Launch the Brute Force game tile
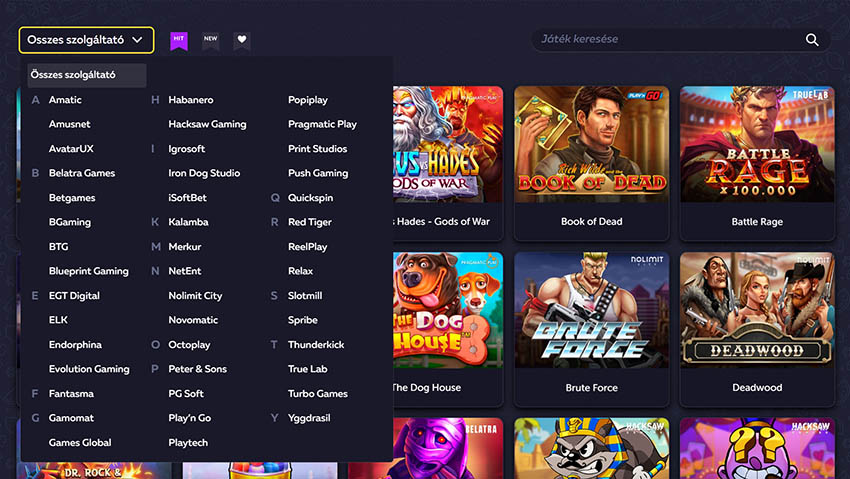The width and height of the screenshot is (850, 479). pos(591,310)
